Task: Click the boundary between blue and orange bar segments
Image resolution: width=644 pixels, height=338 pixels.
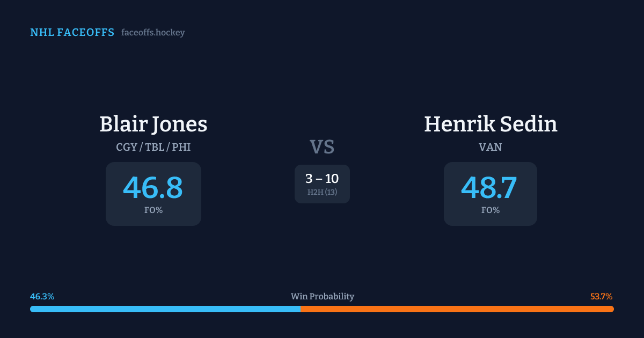Action: click(301, 309)
